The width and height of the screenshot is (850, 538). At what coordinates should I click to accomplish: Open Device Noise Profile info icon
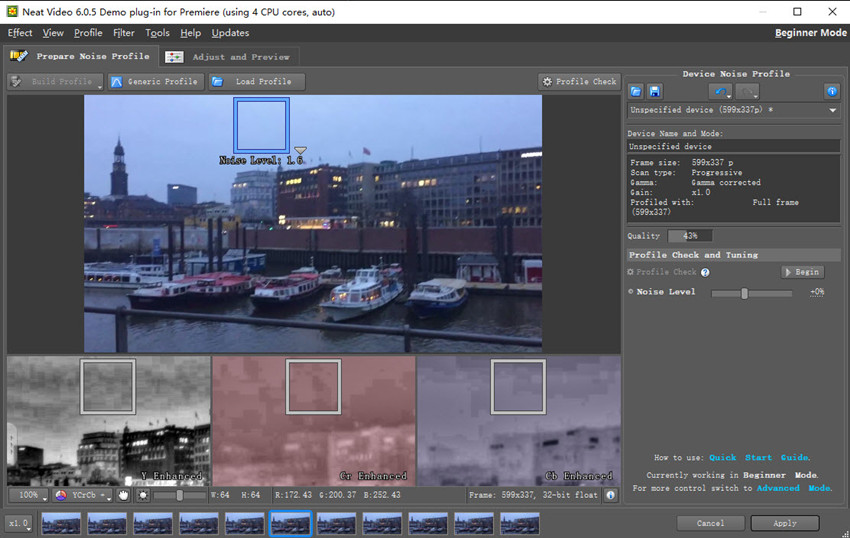pos(832,92)
